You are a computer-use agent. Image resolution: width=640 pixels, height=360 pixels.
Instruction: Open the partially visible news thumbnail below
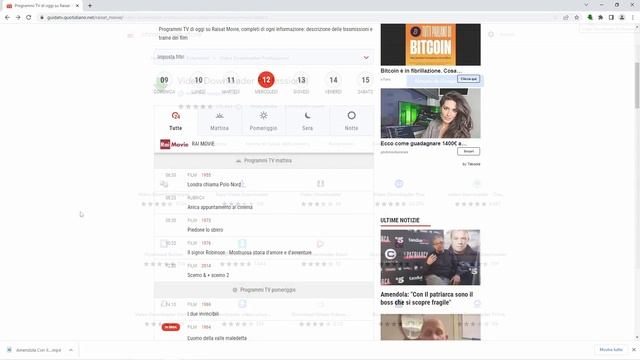[431, 327]
